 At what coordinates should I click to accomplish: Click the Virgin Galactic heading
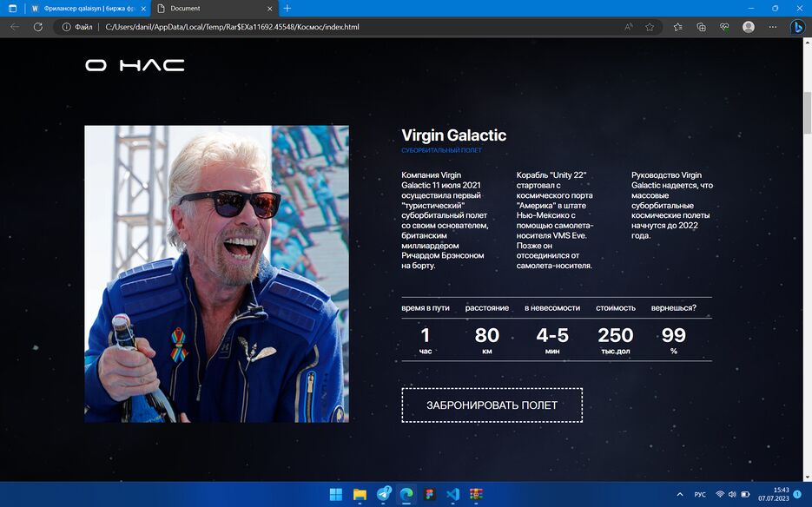pos(453,135)
